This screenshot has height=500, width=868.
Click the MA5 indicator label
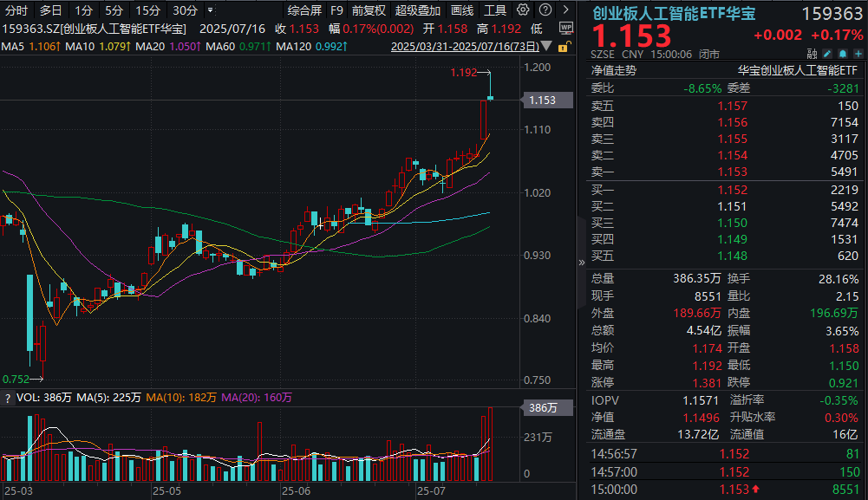pos(13,47)
